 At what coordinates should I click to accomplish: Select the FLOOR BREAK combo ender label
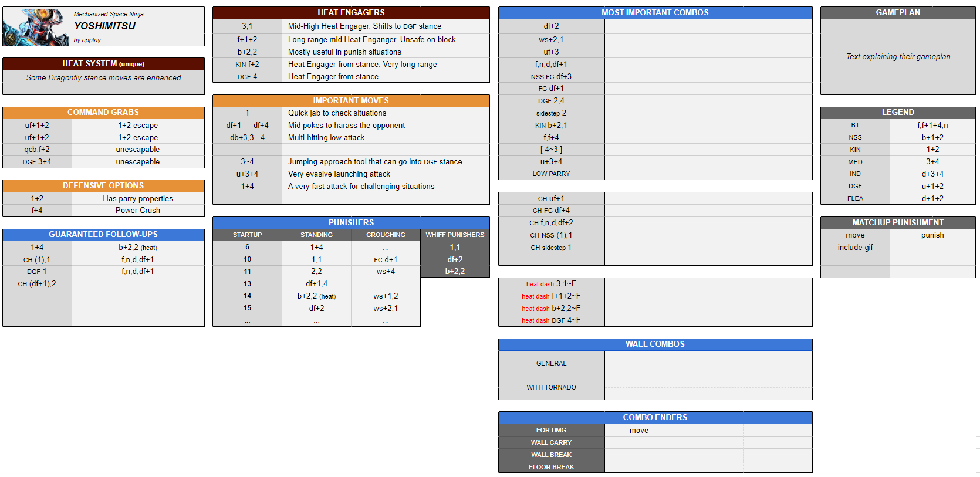pos(551,467)
